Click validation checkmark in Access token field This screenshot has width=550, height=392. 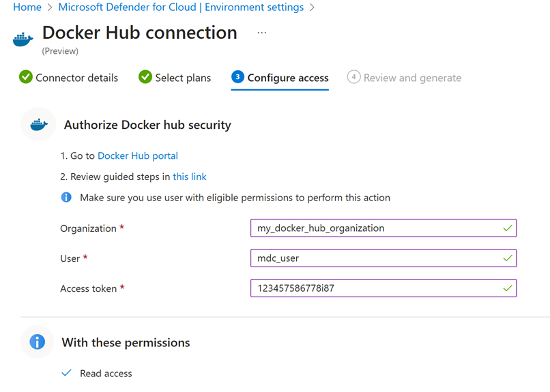click(507, 288)
